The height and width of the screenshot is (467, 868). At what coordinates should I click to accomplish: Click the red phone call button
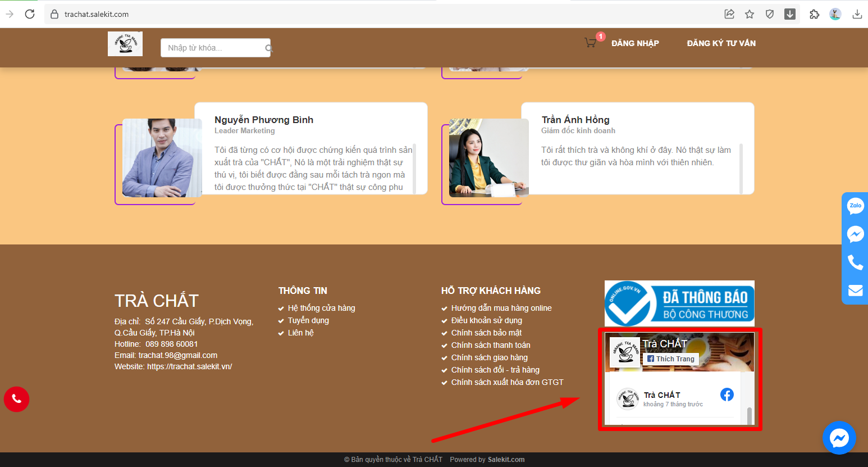16,399
